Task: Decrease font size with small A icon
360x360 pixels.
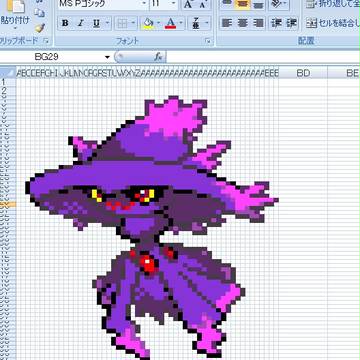Action: (202, 4)
